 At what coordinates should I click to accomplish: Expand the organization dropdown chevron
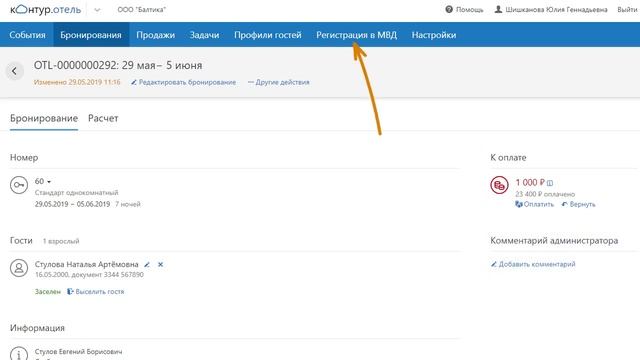click(97, 10)
